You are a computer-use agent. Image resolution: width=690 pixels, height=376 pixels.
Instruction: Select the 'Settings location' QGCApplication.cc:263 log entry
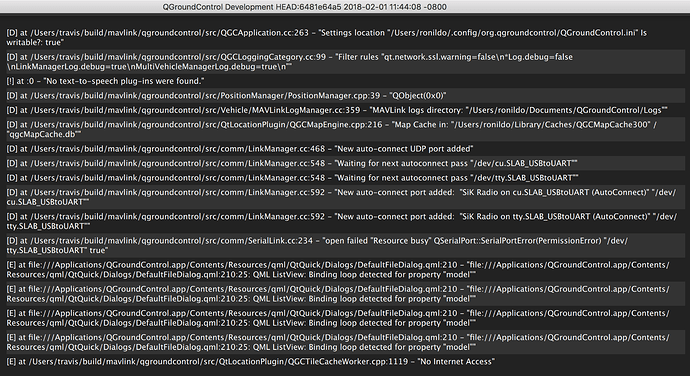pos(345,37)
